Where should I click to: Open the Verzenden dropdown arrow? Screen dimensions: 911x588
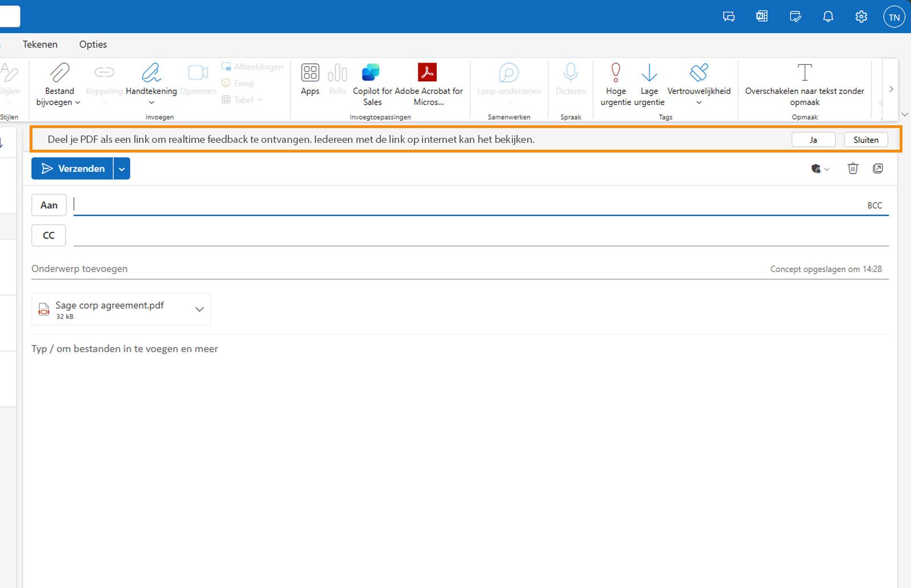(121, 168)
